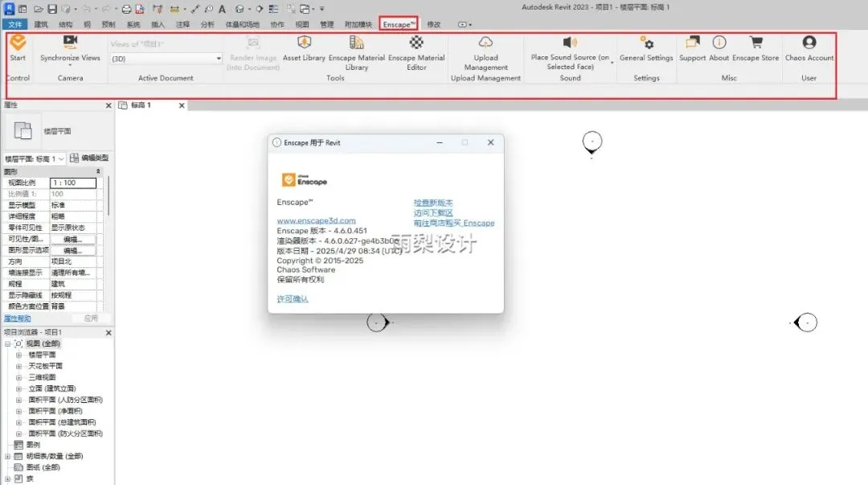Open the 楼层平面: 标高 1 type dropdown

[35, 158]
